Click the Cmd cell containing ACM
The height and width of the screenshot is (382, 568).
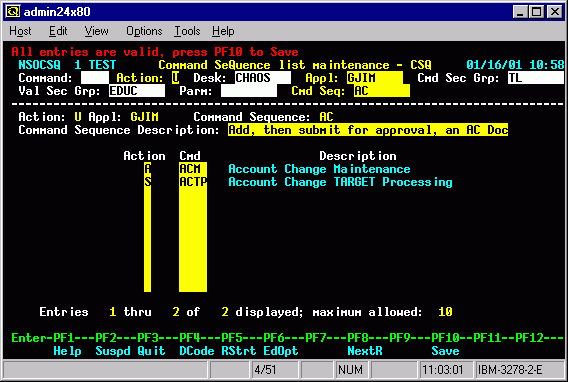click(x=193, y=169)
